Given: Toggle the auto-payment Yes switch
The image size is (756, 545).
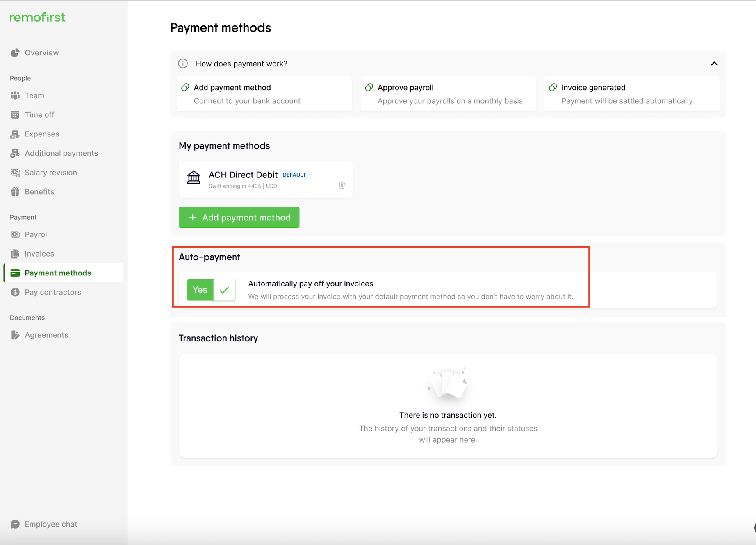Looking at the screenshot, I should [211, 290].
